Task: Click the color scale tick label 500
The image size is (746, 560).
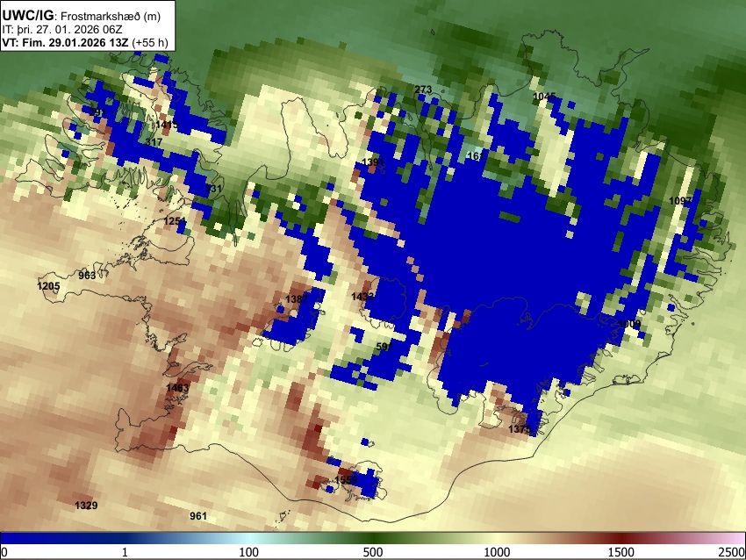Action: pyautogui.click(x=372, y=552)
